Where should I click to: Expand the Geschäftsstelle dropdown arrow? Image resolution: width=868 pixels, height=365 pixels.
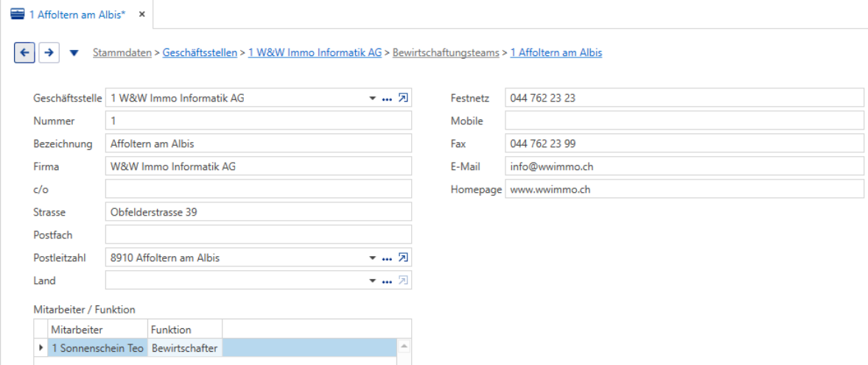coord(373,99)
